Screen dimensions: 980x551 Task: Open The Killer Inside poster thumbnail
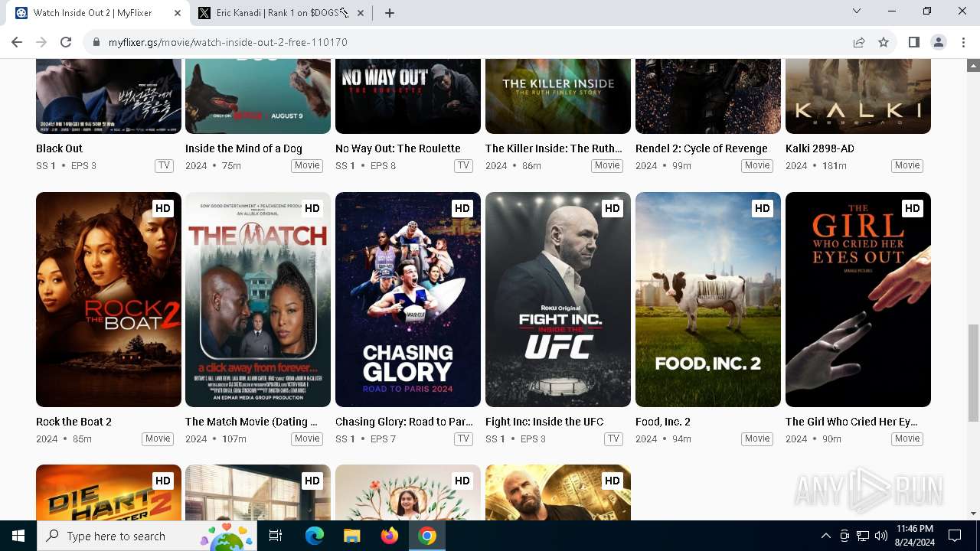558,96
